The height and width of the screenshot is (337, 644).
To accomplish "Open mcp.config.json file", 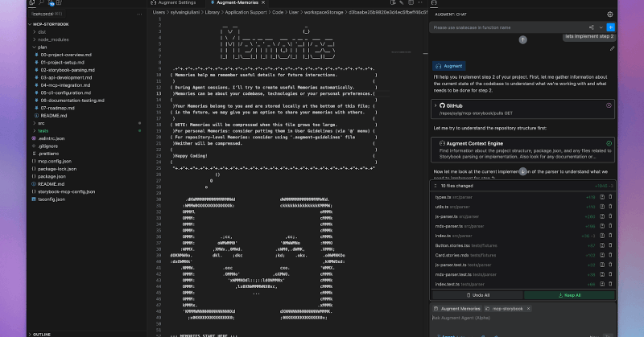I will pos(54,162).
